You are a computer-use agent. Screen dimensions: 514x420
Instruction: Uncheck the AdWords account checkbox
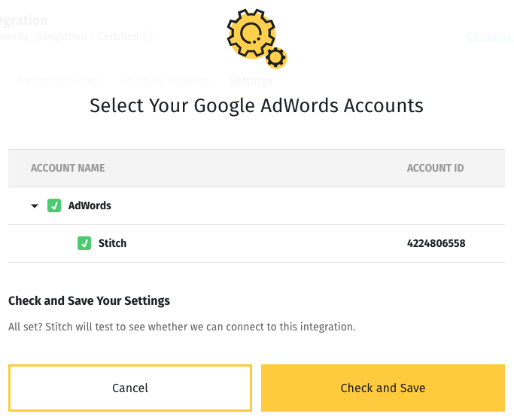[54, 205]
